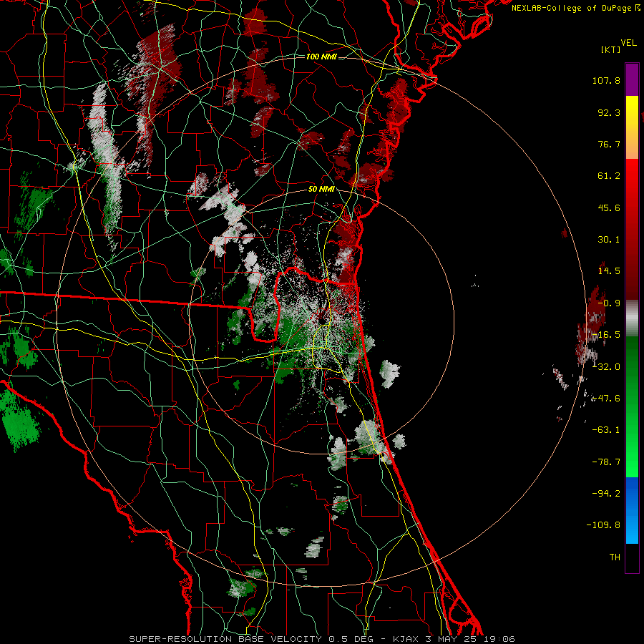Click the -94.2 value on velocity scale
Screen dimensions: 644x644
[x=606, y=494]
